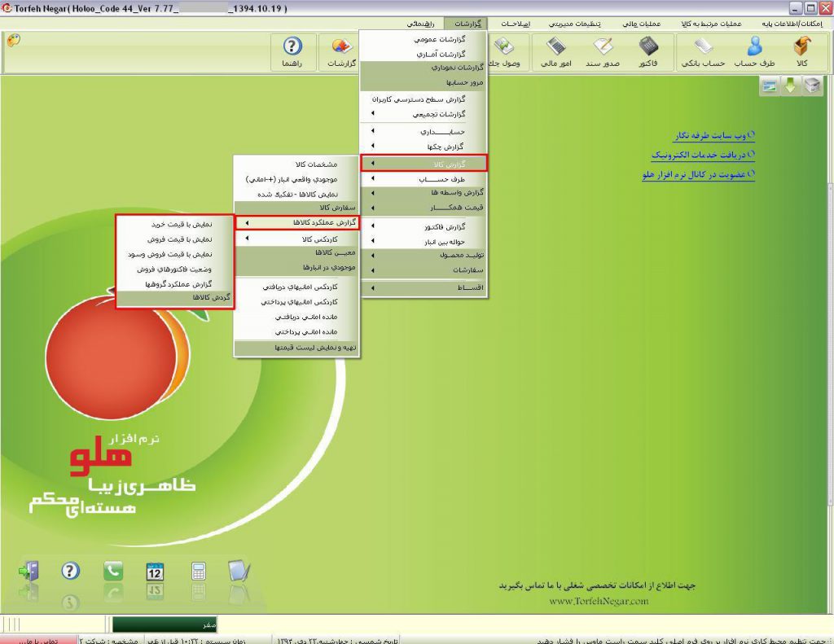Image resolution: width=834 pixels, height=644 pixels.
Task: Open the عملیات مالی menu
Action: tap(642, 24)
